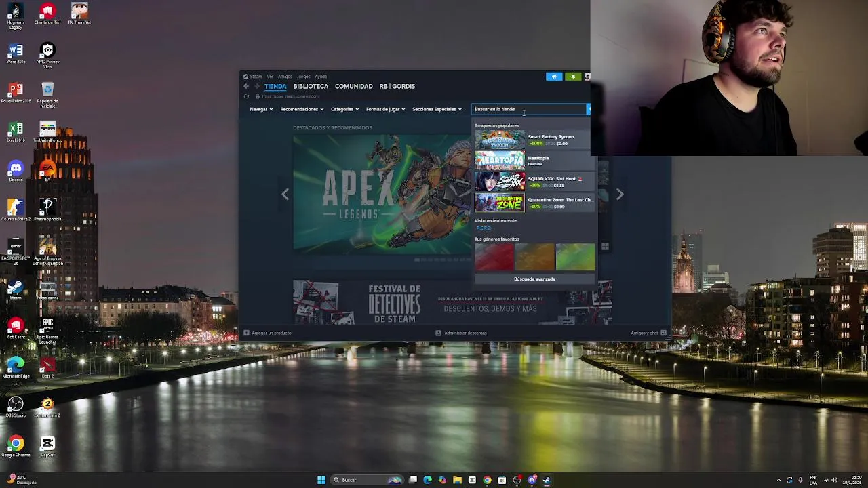Click Steam announcements megaphone button

coord(554,77)
